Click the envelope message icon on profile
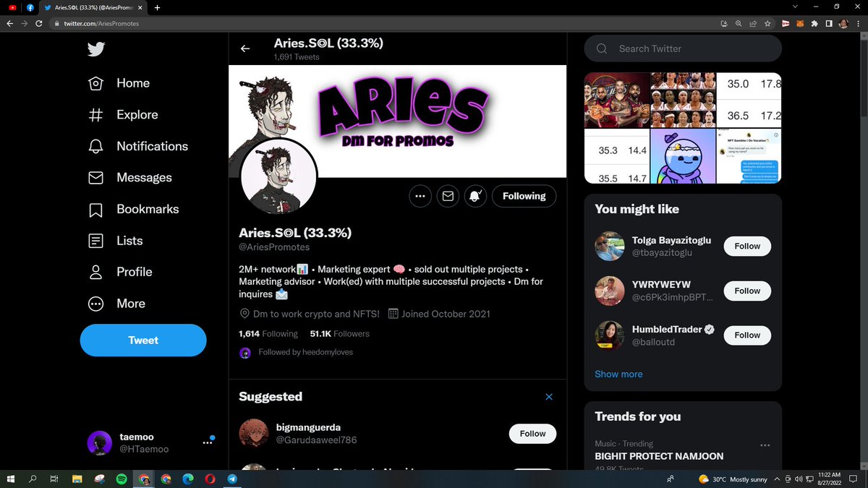This screenshot has width=868, height=488. coord(448,196)
